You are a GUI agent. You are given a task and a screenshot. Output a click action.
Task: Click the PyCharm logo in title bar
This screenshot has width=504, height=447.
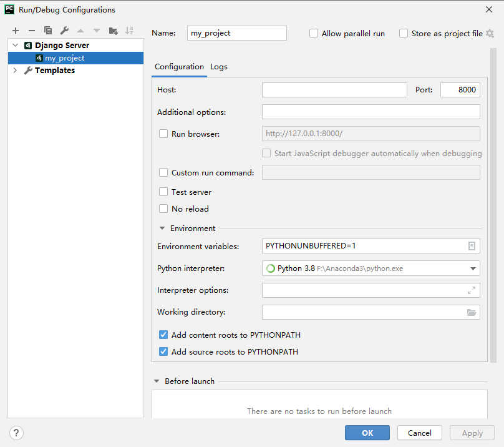(x=9, y=9)
